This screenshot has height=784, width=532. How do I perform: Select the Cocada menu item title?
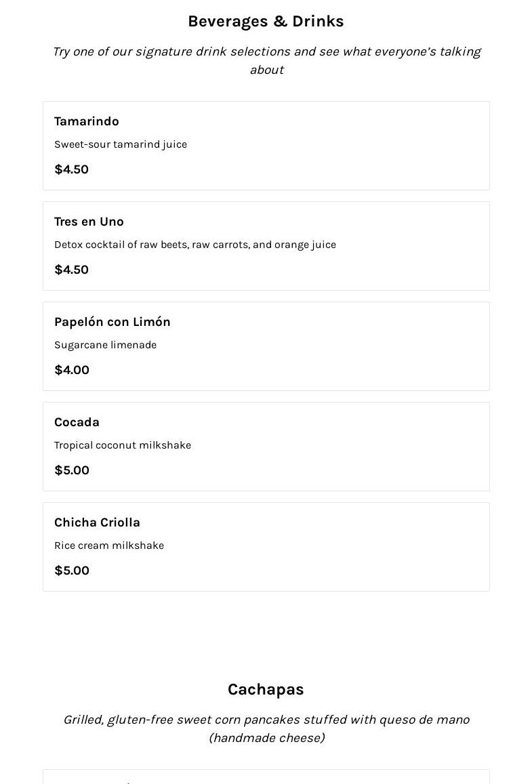77,422
